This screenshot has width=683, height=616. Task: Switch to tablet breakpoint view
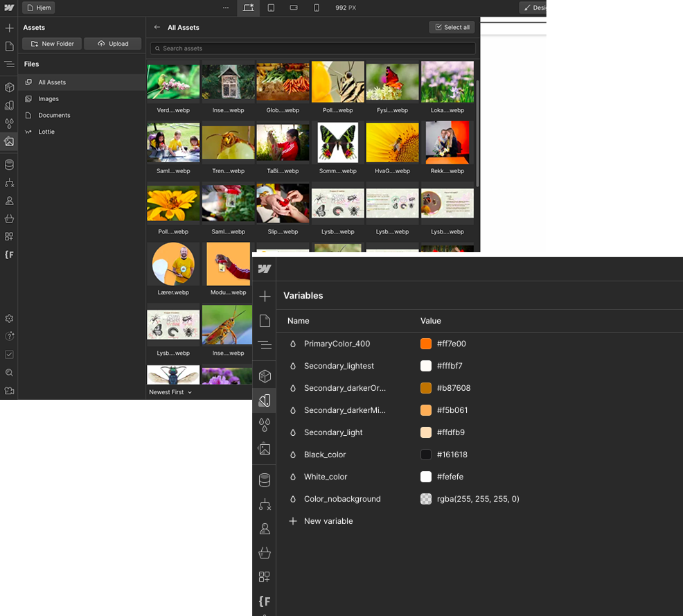[271, 8]
